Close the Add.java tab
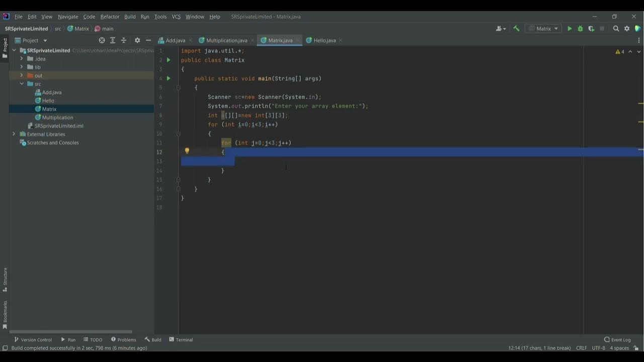Viewport: 644px width, 362px height. pyautogui.click(x=190, y=40)
